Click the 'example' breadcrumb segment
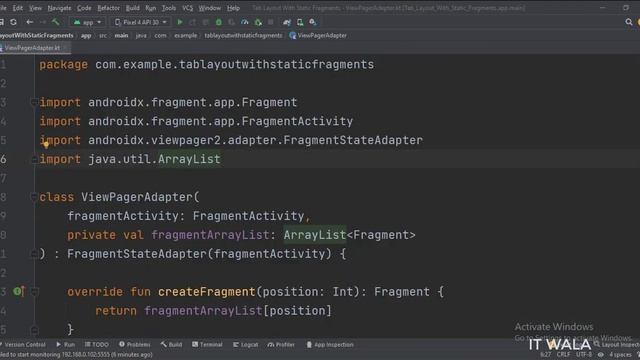The height and width of the screenshot is (360, 640). (x=186, y=36)
